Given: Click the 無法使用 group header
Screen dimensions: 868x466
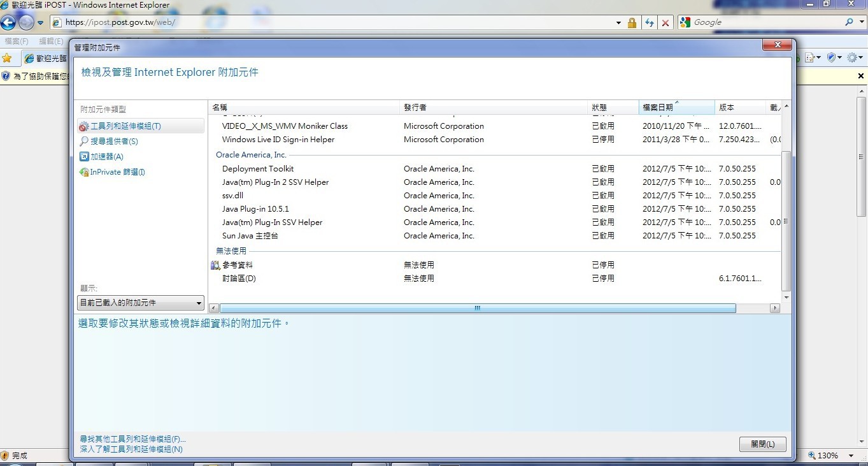Looking at the screenshot, I should pos(231,251).
